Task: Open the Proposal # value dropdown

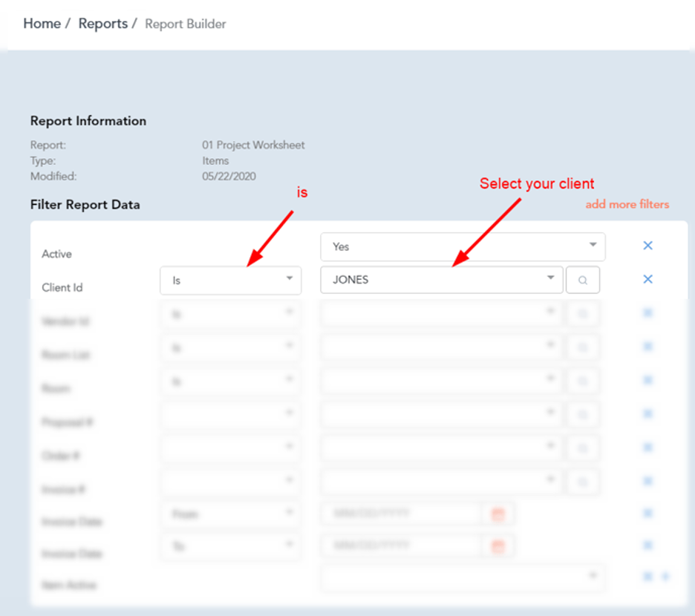Action: [442, 414]
